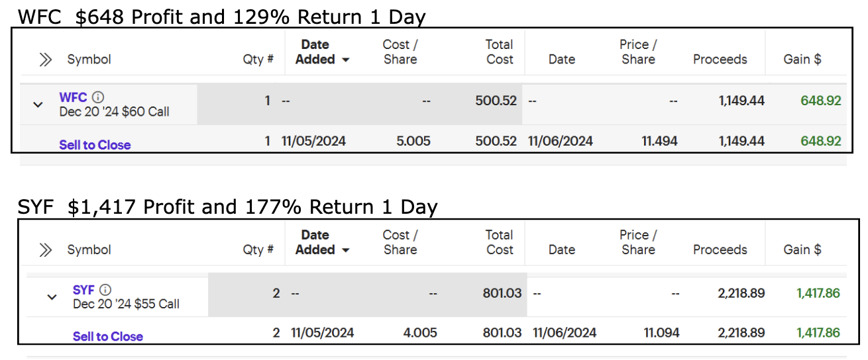Click the info icon next to SYF
Screen dimensions: 868x360
pyautogui.click(x=105, y=290)
